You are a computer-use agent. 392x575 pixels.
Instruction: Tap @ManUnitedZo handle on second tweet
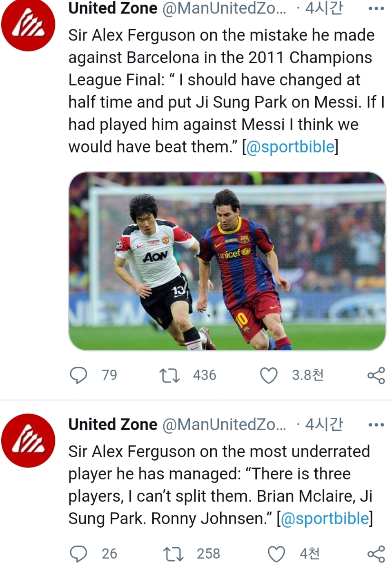pyautogui.click(x=224, y=425)
